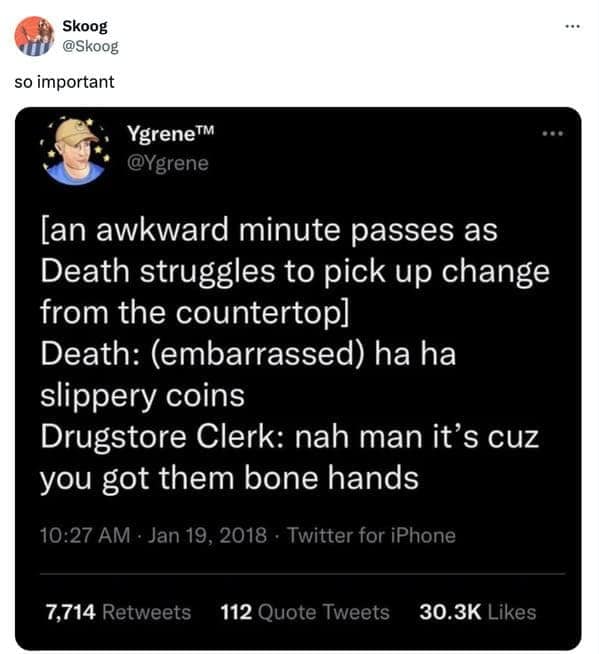Click the Jan 19, 2018 date

click(207, 535)
